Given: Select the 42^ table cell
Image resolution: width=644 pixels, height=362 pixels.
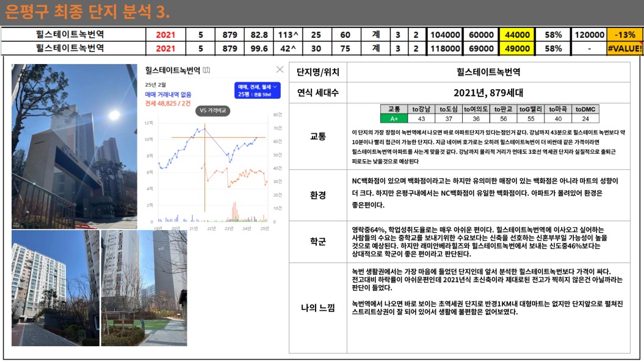Looking at the screenshot, I should pyautogui.click(x=288, y=48).
